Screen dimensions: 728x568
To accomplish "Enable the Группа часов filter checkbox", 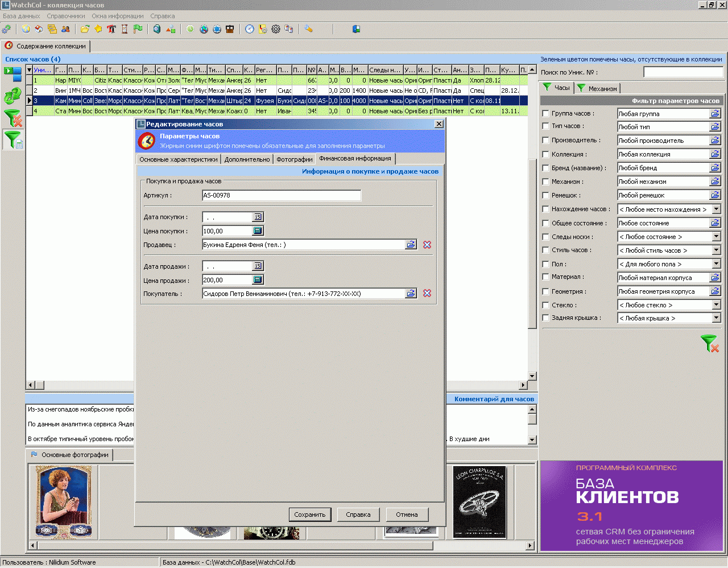I will pyautogui.click(x=546, y=114).
